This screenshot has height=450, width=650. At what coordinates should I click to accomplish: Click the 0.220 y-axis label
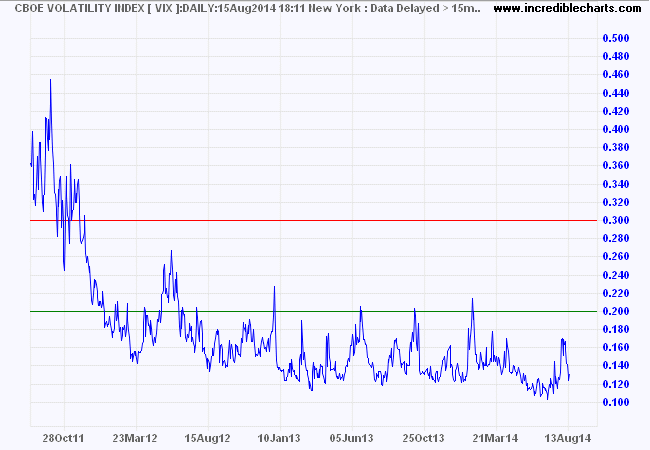[616, 293]
